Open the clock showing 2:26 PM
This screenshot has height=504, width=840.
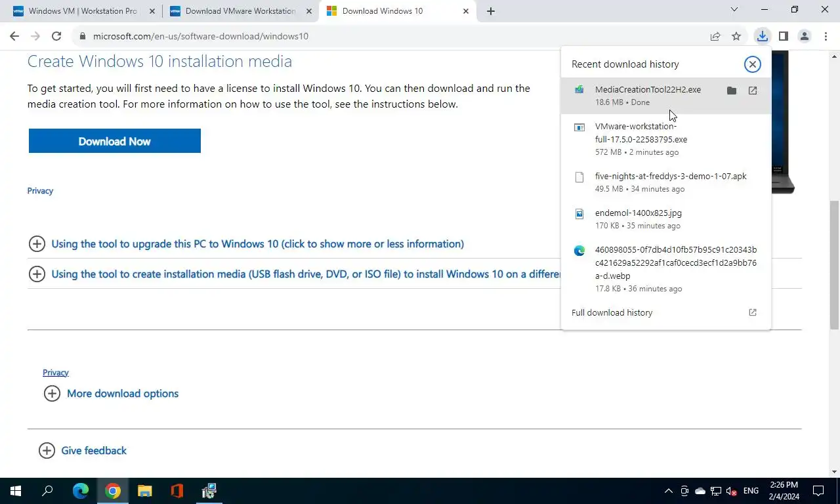784,491
